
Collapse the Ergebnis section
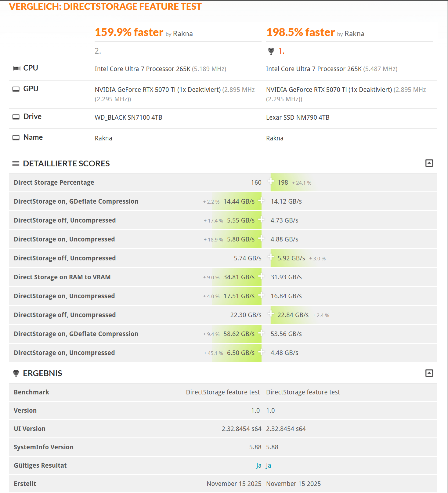[429, 373]
